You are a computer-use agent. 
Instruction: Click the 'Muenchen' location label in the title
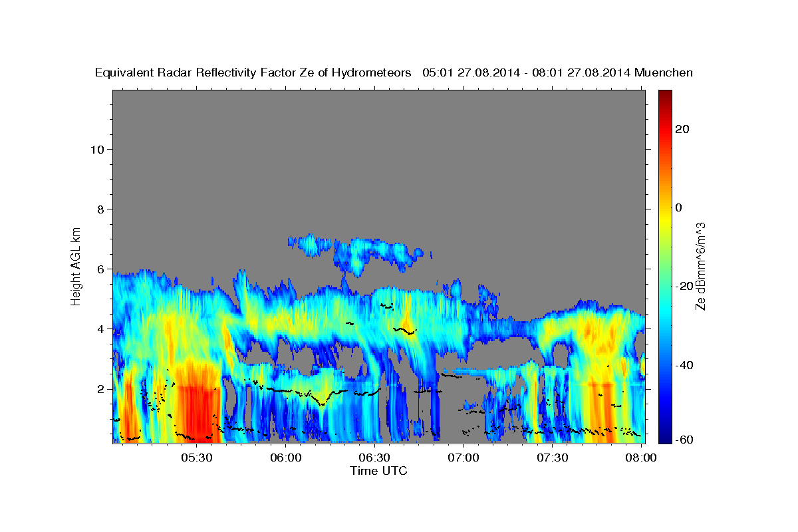pos(664,73)
